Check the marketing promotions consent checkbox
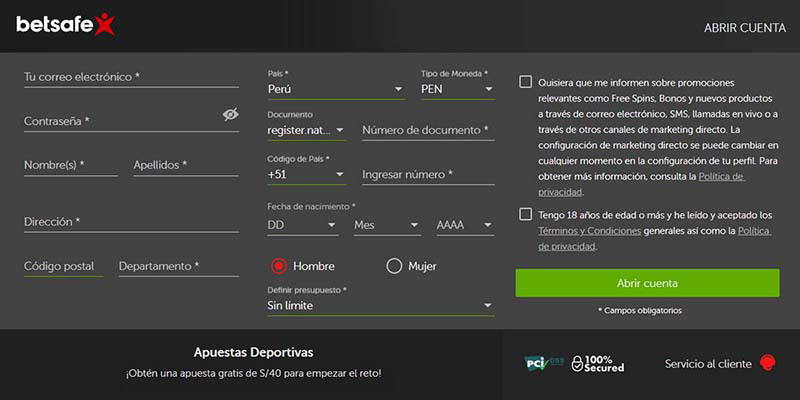Viewport: 800px width, 400px height. (525, 82)
